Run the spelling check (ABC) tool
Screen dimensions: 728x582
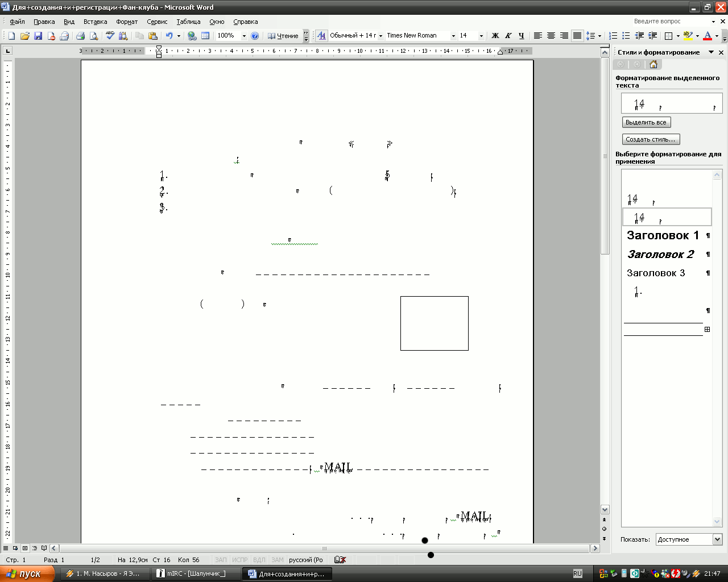click(110, 36)
